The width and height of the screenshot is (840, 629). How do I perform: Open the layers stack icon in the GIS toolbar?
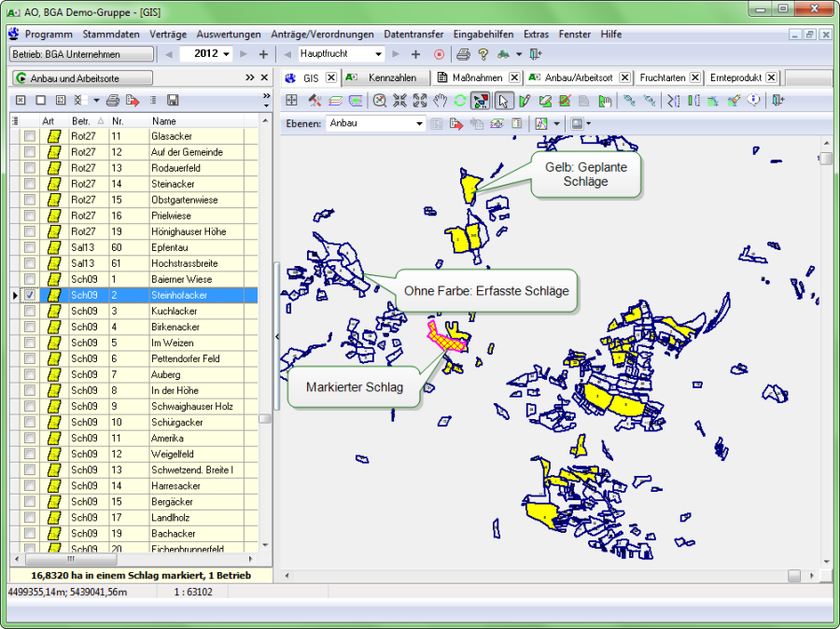pos(333,100)
